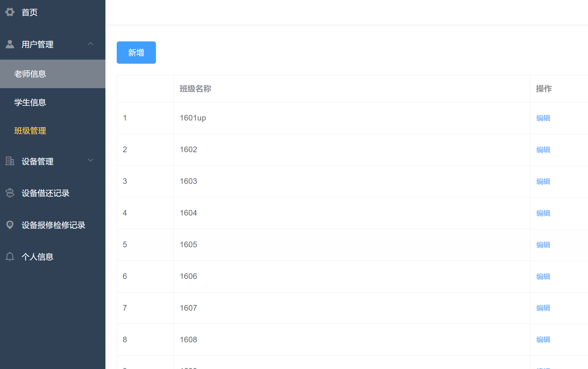Select the user icon beside 用户管理
This screenshot has width=588, height=369.
[10, 44]
